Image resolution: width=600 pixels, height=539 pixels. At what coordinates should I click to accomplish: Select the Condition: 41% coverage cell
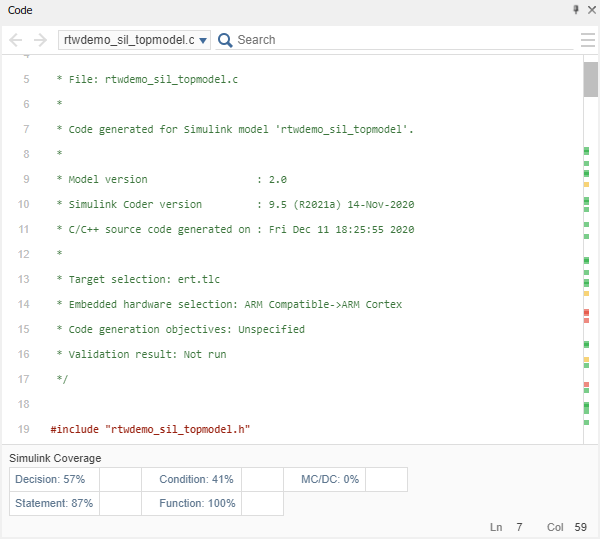point(196,479)
